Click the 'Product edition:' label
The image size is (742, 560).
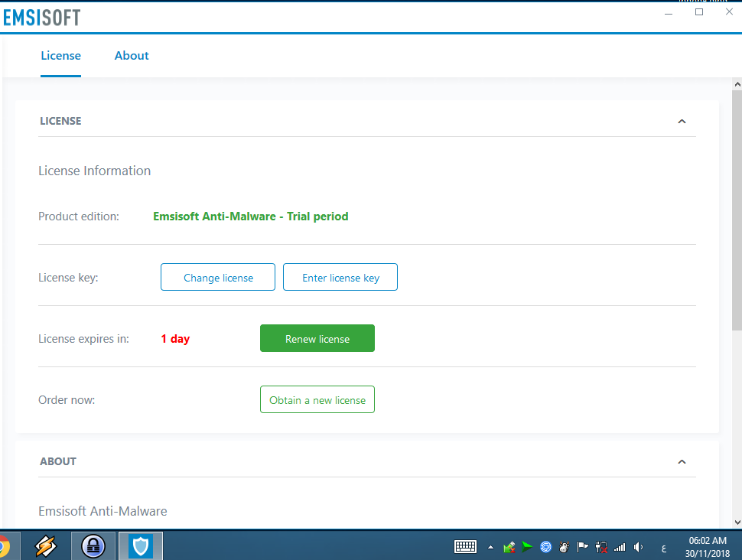79,217
